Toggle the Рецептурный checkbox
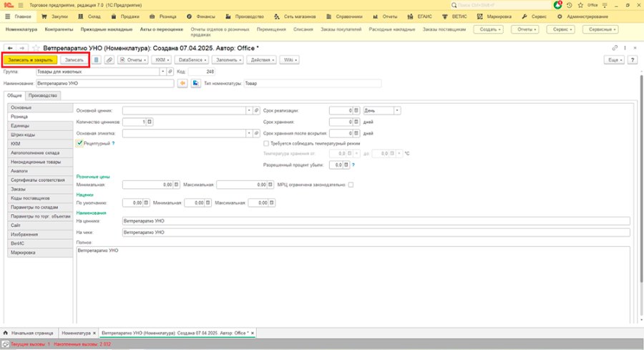The height and width of the screenshot is (350, 644). click(79, 143)
